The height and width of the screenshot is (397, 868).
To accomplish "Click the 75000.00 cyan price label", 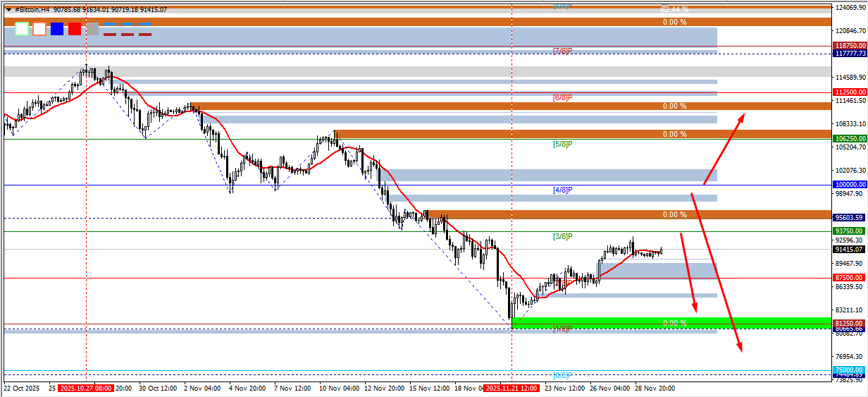I will click(x=850, y=370).
